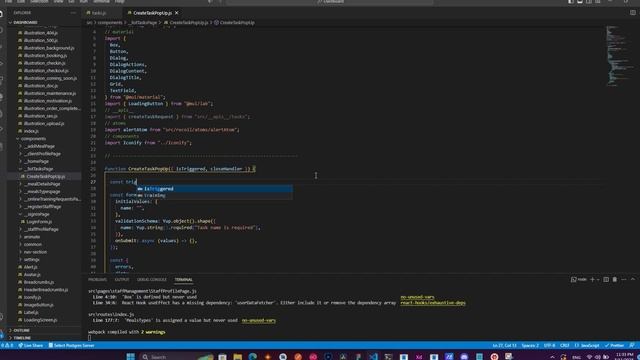Expand the _mealDetailsPage folder
The width and height of the screenshot is (640, 360).
tap(43, 184)
